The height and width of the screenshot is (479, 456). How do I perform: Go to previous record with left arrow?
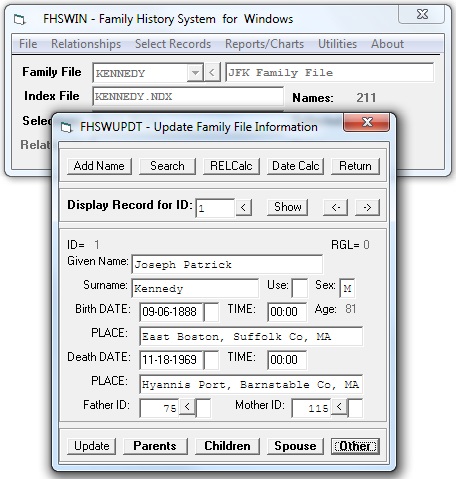click(x=335, y=207)
